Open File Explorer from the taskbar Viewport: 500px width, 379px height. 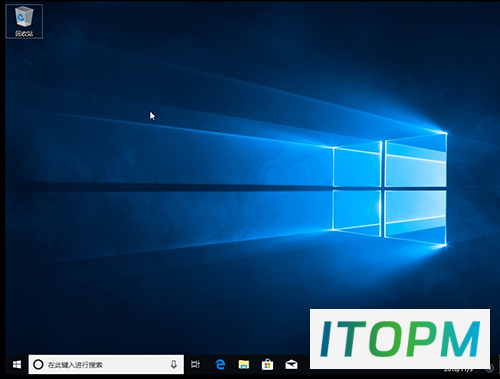tap(244, 364)
